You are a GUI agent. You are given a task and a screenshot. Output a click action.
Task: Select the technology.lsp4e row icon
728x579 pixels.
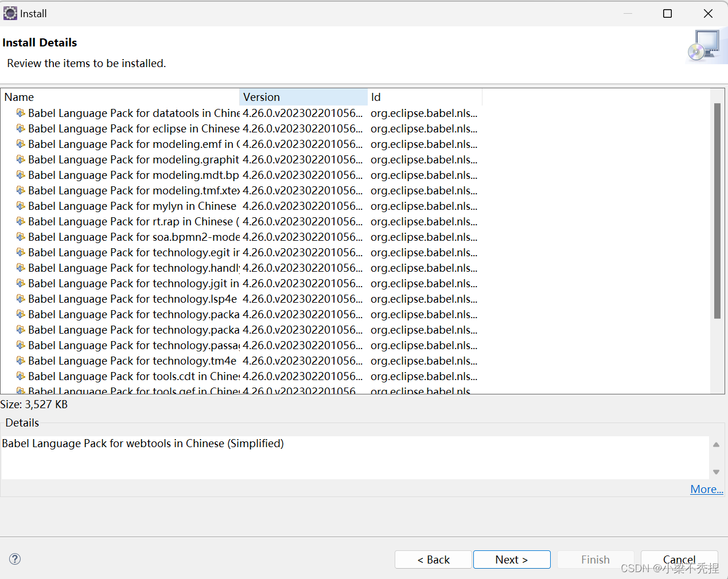pyautogui.click(x=21, y=299)
